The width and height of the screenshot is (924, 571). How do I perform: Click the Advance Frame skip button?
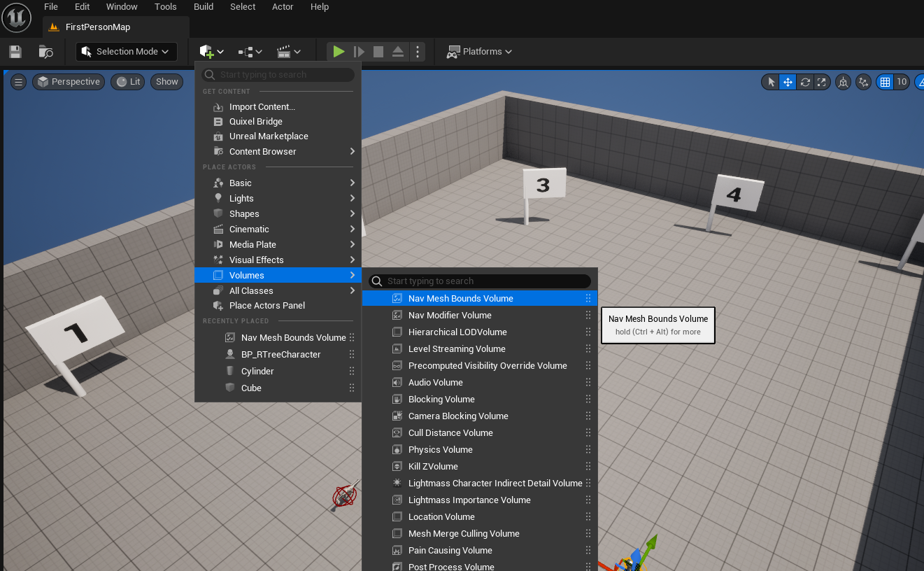tap(359, 52)
